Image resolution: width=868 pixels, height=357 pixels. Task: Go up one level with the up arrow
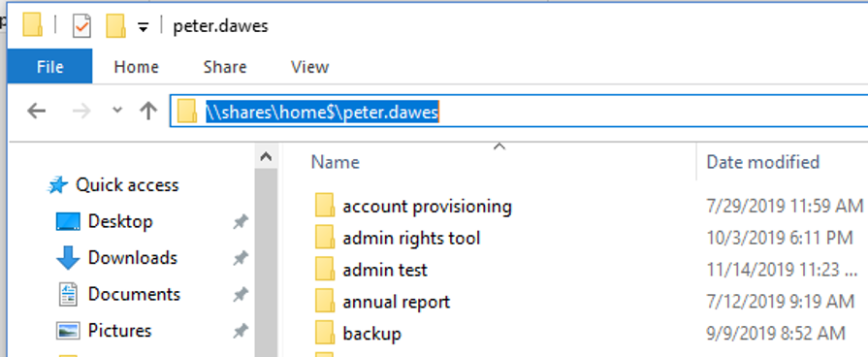coord(148,111)
